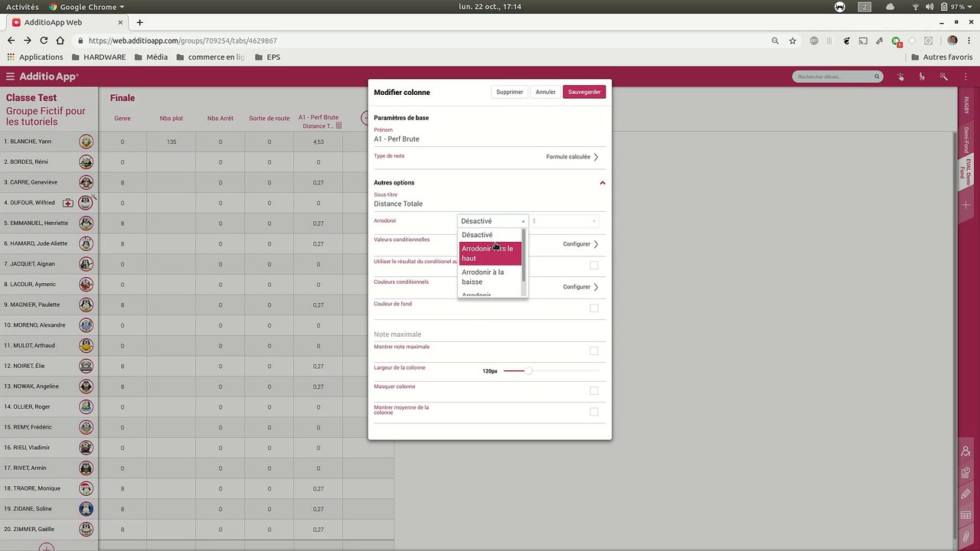Open the Chrome cast extension icon

point(863,41)
